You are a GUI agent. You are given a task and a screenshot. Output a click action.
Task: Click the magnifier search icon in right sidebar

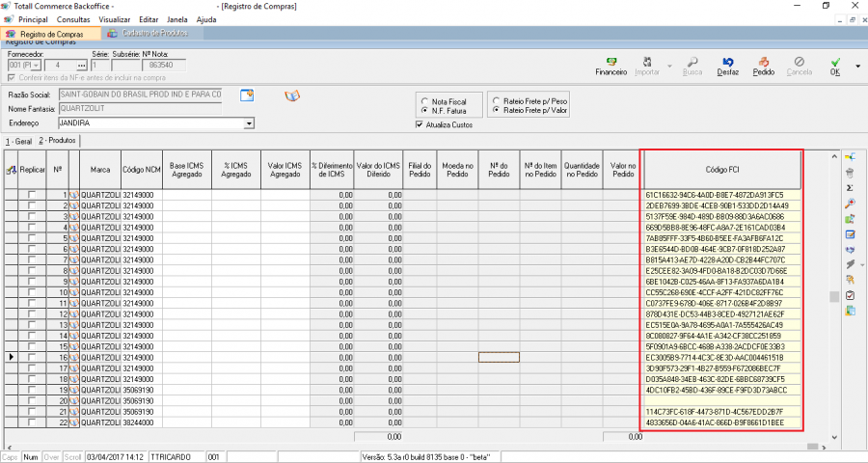[x=850, y=203]
